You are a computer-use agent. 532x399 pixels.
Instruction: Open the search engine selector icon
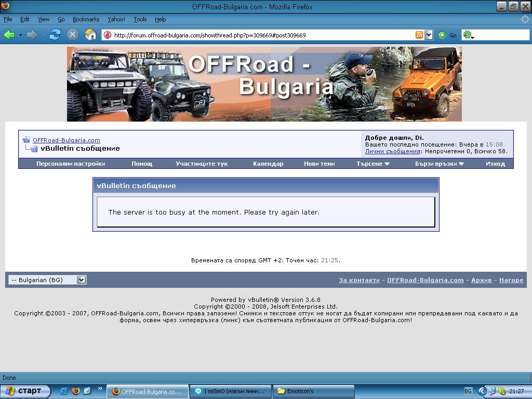click(x=468, y=35)
